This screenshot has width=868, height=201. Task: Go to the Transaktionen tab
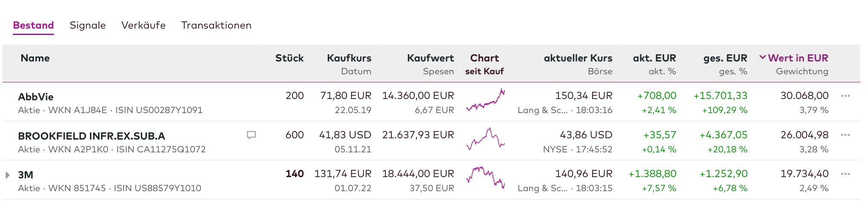point(216,25)
